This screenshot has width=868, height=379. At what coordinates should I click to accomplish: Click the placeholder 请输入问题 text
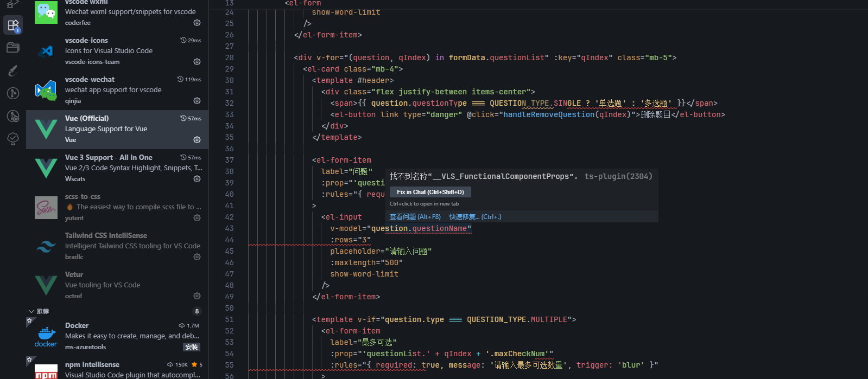408,251
